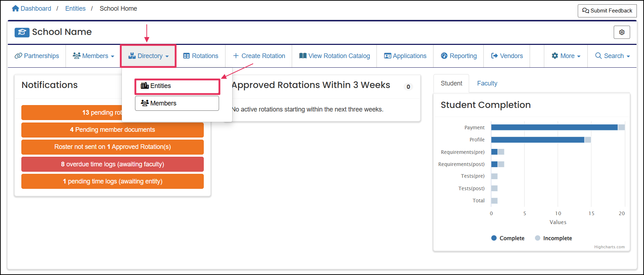Click the Requirements(pre) bar in chart

494,152
